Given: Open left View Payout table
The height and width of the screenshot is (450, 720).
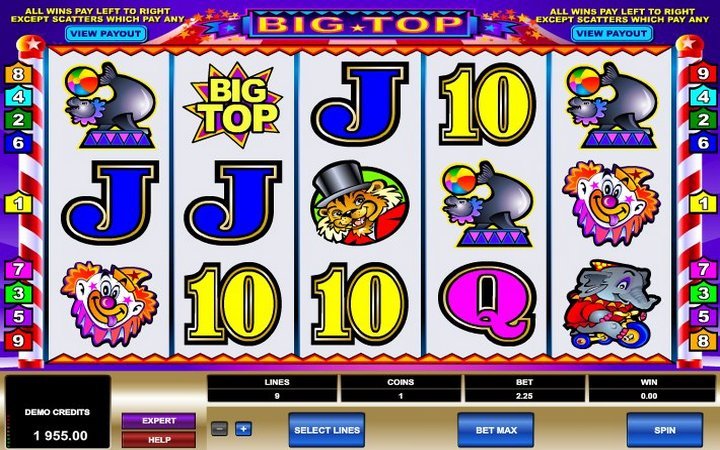Looking at the screenshot, I should [x=106, y=34].
